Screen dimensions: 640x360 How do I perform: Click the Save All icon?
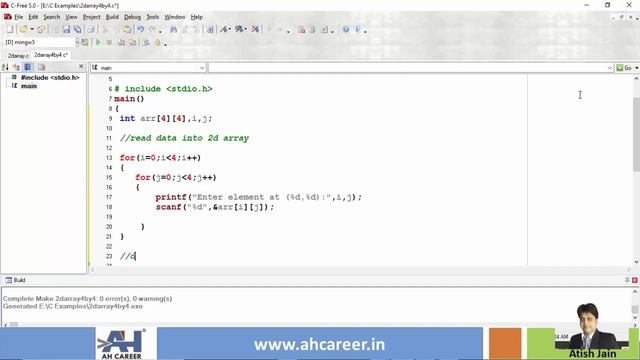pos(77,29)
